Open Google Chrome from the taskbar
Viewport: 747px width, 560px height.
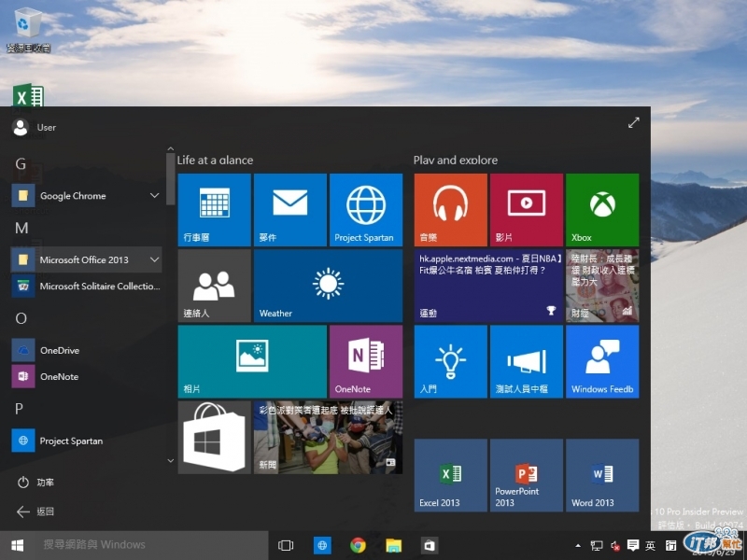pyautogui.click(x=358, y=545)
